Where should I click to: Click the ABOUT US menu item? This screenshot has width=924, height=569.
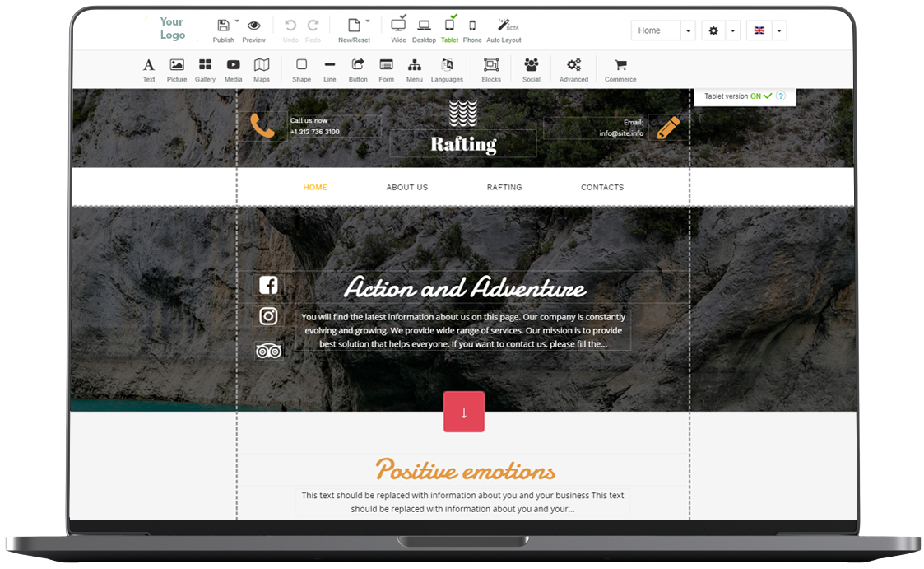pyautogui.click(x=407, y=188)
